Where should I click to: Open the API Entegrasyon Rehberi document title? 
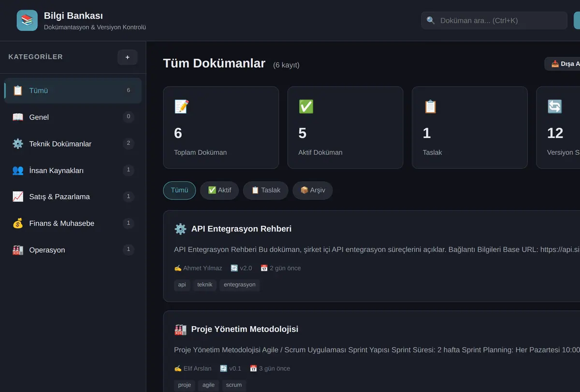point(241,229)
